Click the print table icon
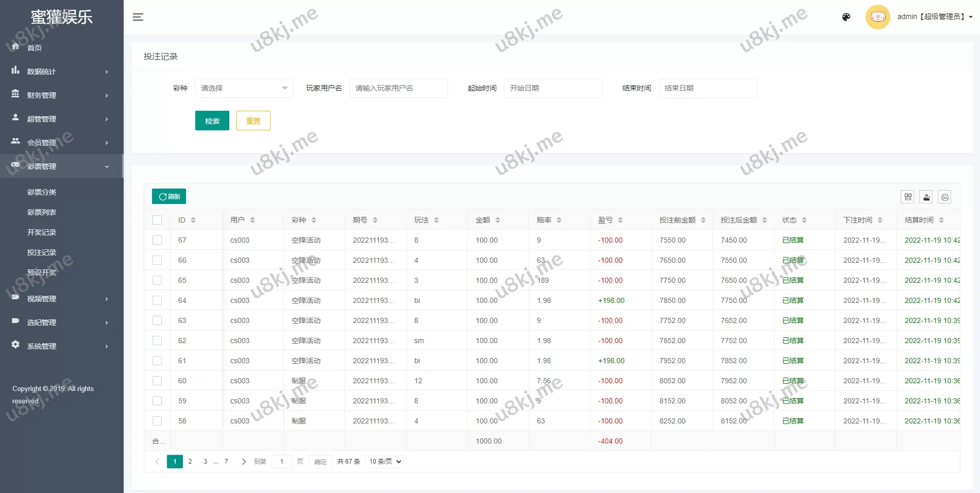Screen dimensions: 980x493 (x=944, y=197)
